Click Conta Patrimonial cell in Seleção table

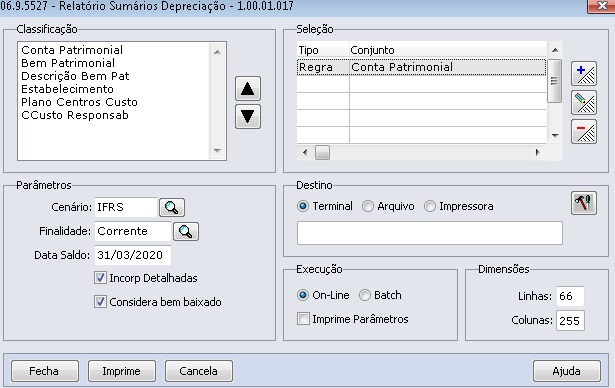(448, 67)
